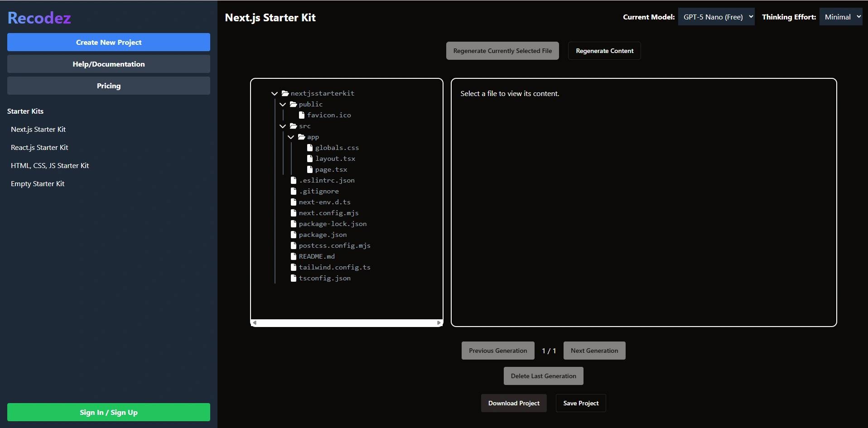This screenshot has height=428, width=868.
Task: Collapse the app folder chevron
Action: pos(291,137)
